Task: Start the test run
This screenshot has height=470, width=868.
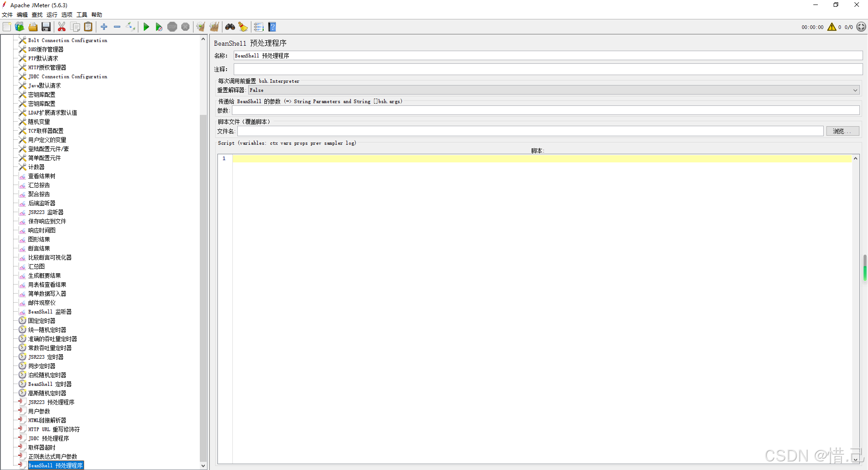Action: tap(146, 27)
